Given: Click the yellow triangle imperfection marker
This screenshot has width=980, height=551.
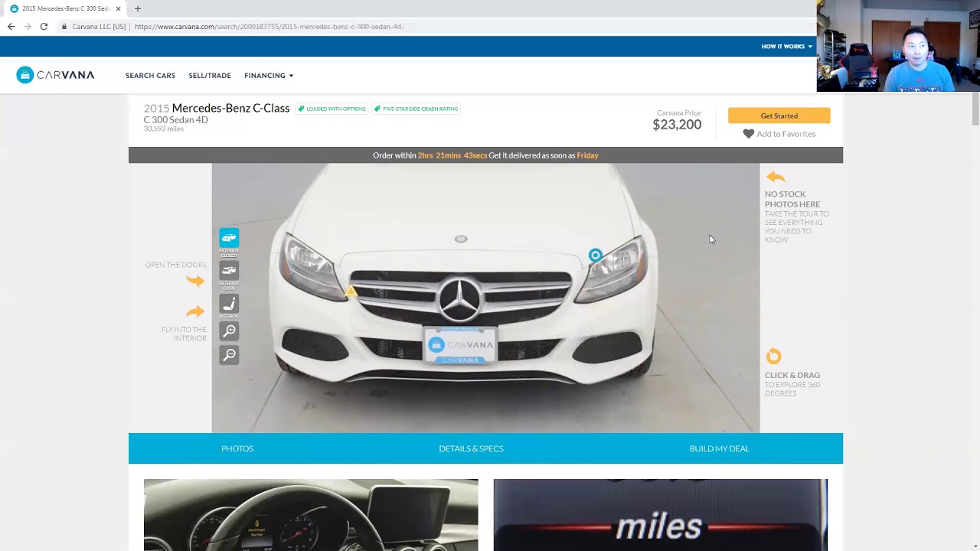Looking at the screenshot, I should (x=351, y=291).
